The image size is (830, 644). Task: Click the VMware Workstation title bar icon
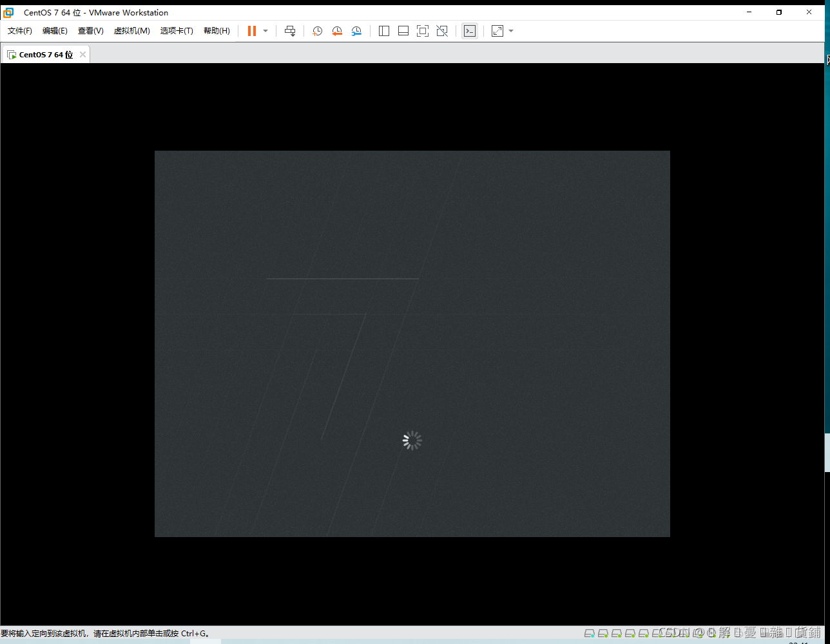tap(8, 12)
